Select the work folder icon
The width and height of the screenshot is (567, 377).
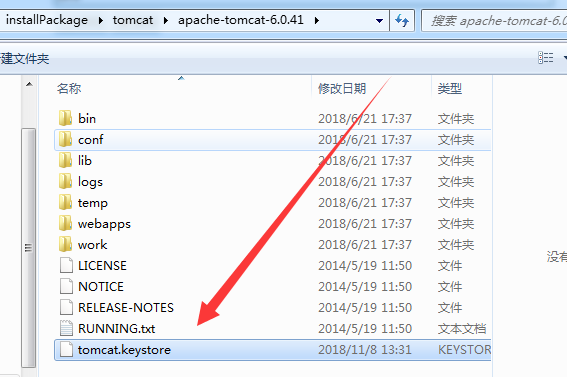click(x=65, y=244)
